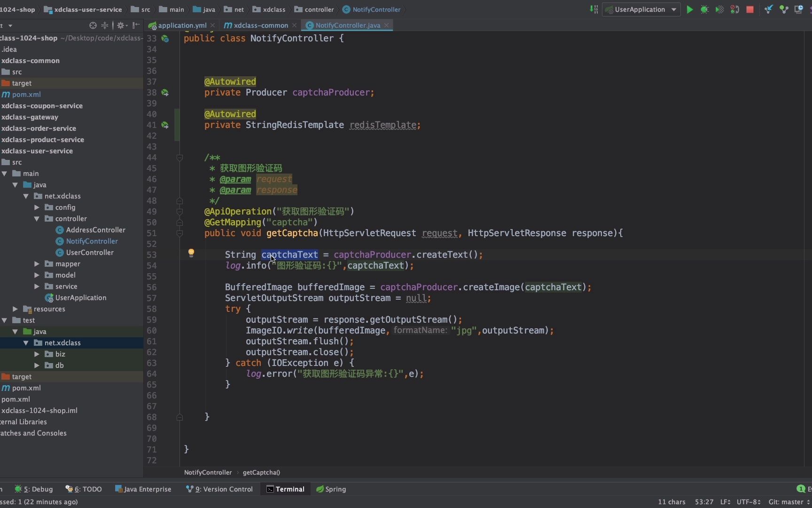Switch to the application.yml tab
Image resolution: width=812 pixels, height=508 pixels.
click(x=182, y=25)
